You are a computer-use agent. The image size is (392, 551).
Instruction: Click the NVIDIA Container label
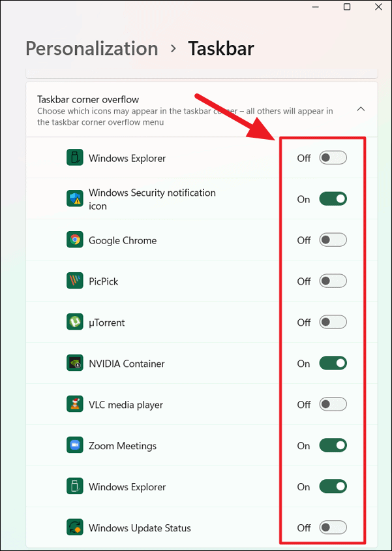tap(127, 364)
